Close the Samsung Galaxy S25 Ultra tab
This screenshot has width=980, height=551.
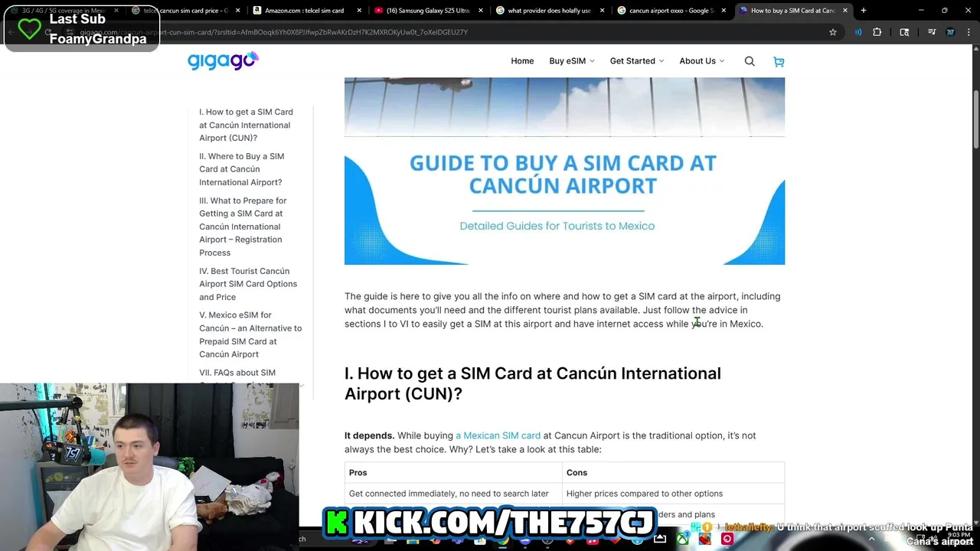[480, 11]
